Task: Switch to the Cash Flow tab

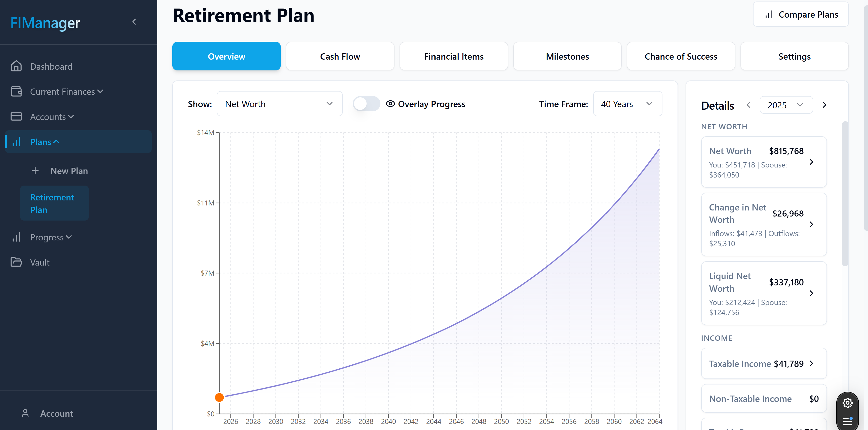Action: coord(340,56)
